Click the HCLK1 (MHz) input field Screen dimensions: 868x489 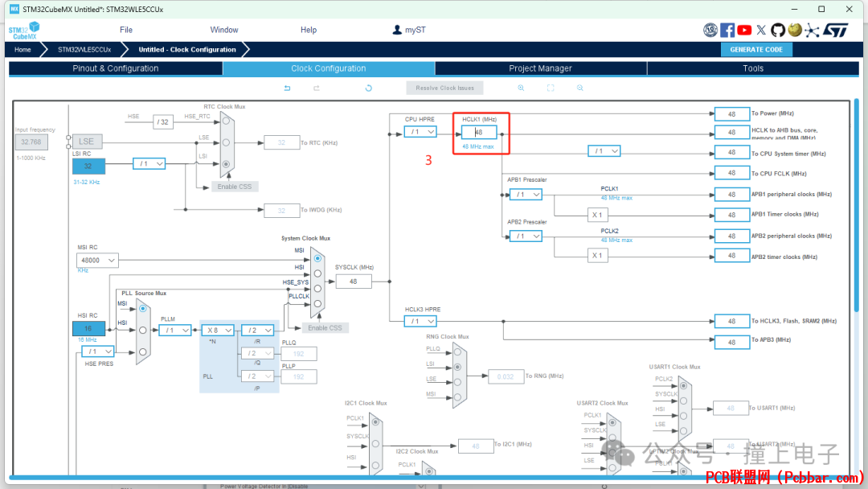479,133
